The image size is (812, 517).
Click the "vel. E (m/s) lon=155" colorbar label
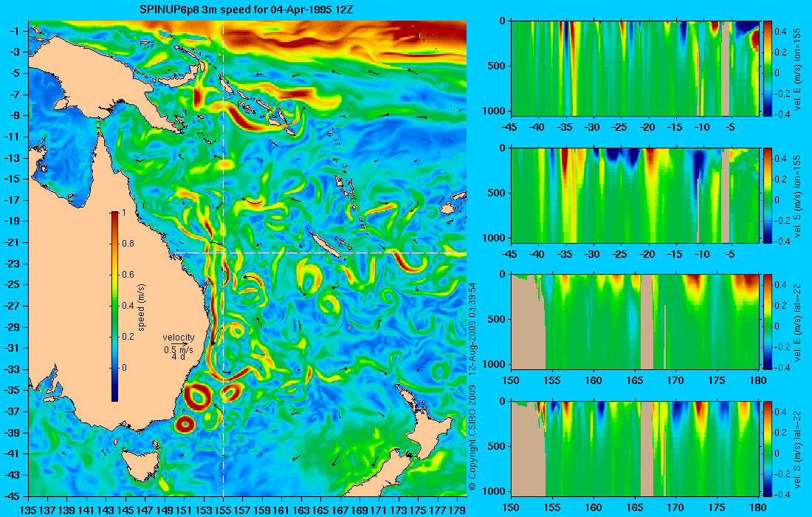pos(798,69)
